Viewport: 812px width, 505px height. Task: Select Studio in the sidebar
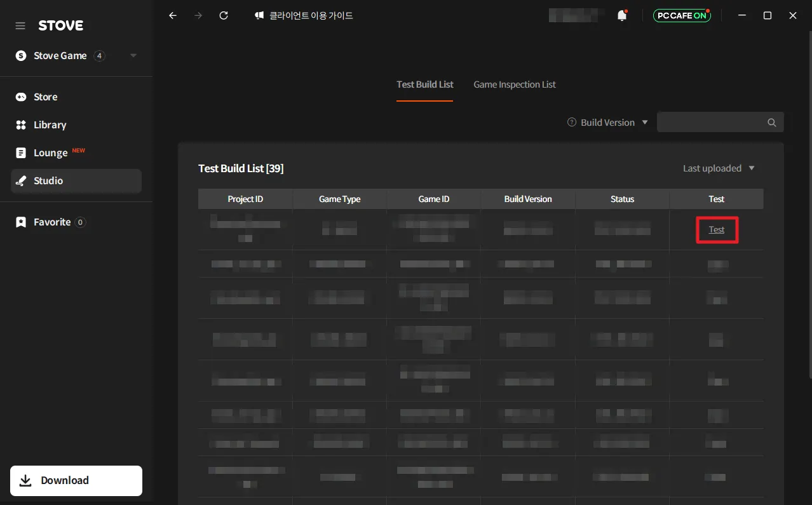coord(76,180)
